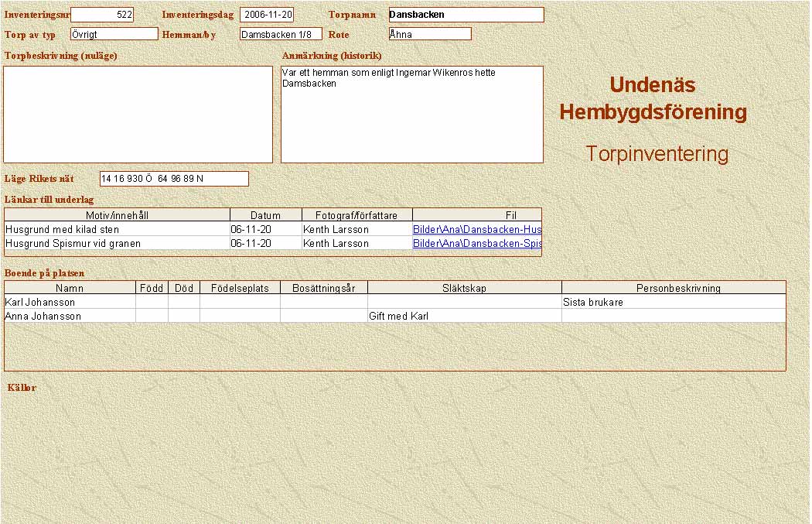Click inside the empty Torpbeskrivning text area

click(x=138, y=115)
